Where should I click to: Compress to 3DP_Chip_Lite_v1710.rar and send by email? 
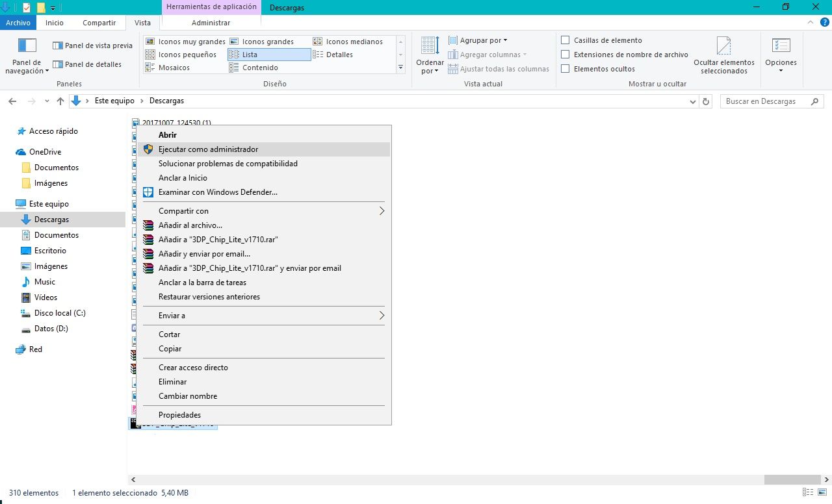(x=264, y=268)
